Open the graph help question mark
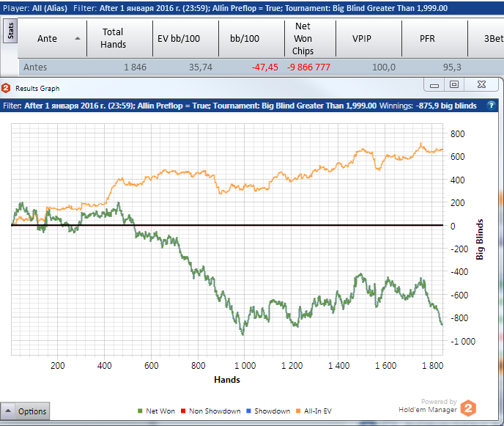Image resolution: width=504 pixels, height=426 pixels. pos(491,106)
